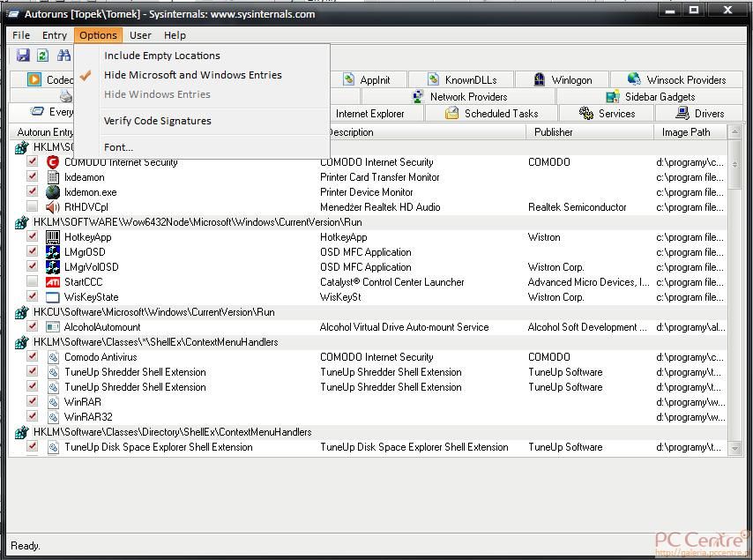The width and height of the screenshot is (753, 560).
Task: Click the vertical scrollbar down arrow
Action: tap(735, 448)
